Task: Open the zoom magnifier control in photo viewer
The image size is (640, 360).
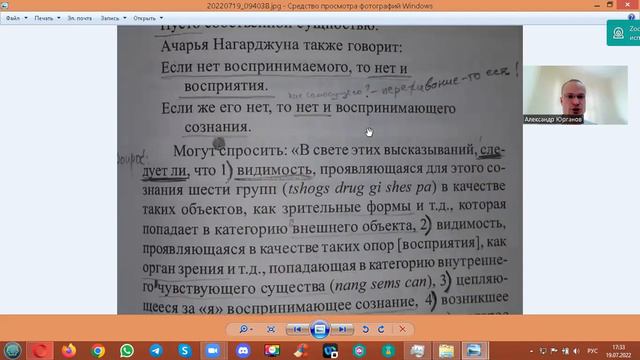Action: pos(246,329)
